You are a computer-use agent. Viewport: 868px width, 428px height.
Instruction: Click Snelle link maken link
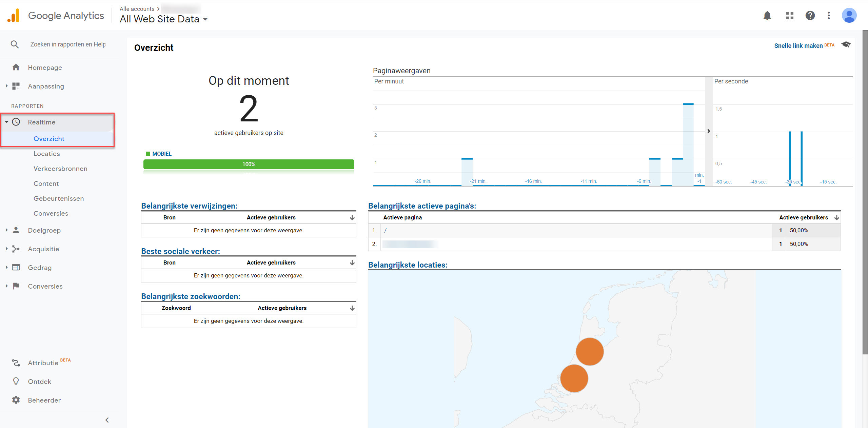tap(798, 45)
